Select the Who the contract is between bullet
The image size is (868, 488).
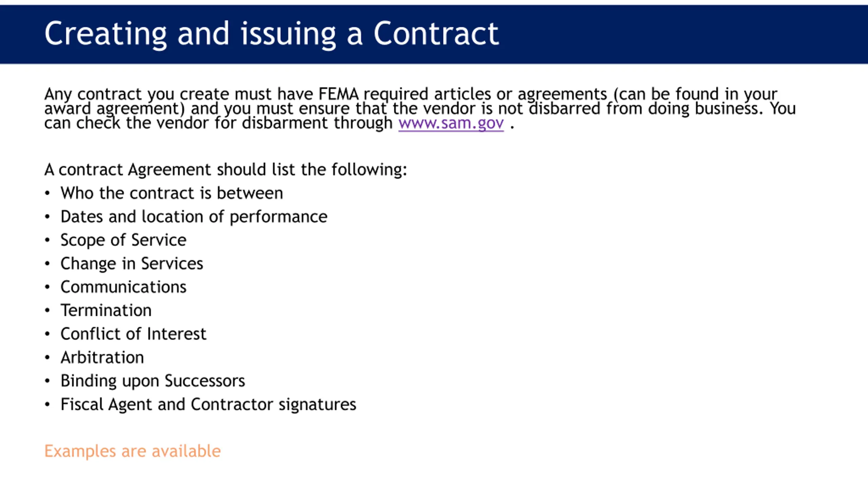172,193
